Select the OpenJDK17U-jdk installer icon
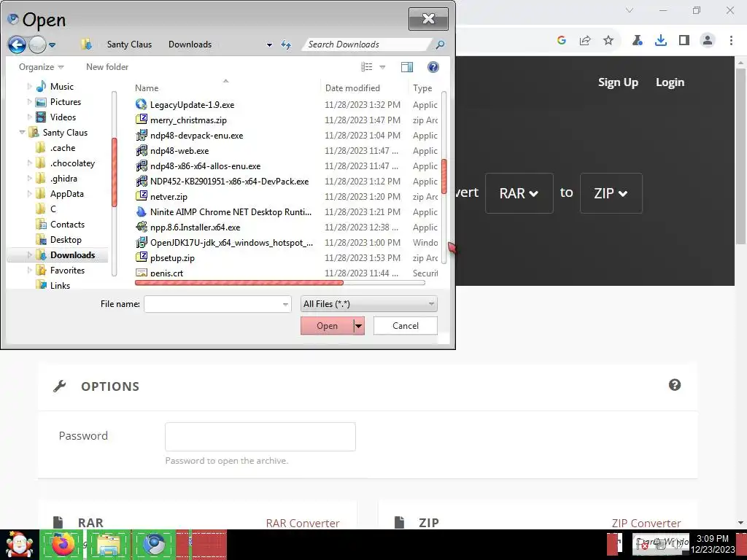The width and height of the screenshot is (747, 560). pyautogui.click(x=142, y=242)
